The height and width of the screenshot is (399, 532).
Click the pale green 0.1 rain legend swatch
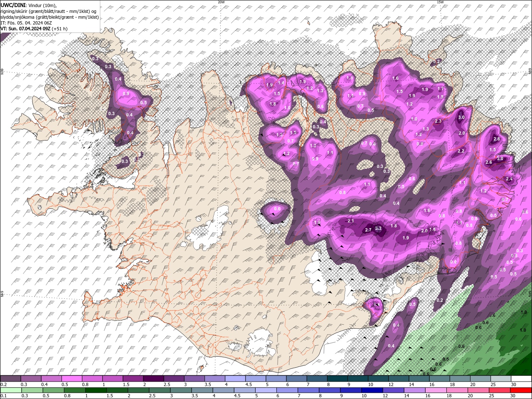[x=10, y=390]
